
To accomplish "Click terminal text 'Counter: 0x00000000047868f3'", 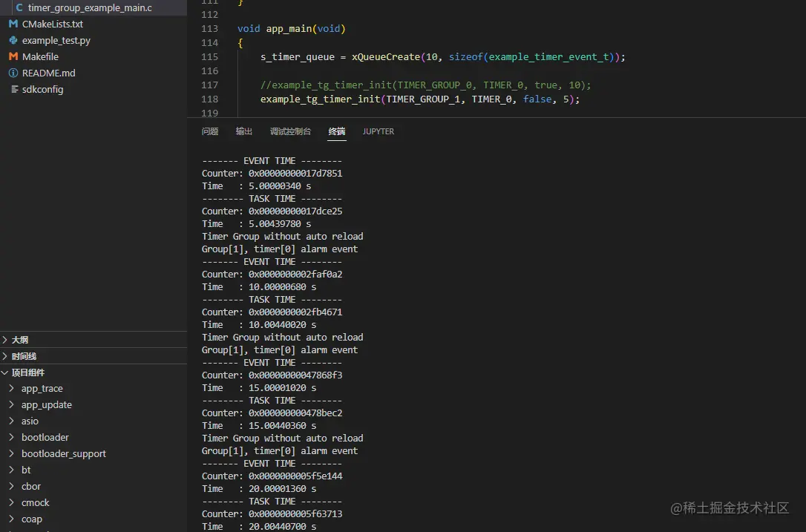I will coord(272,375).
